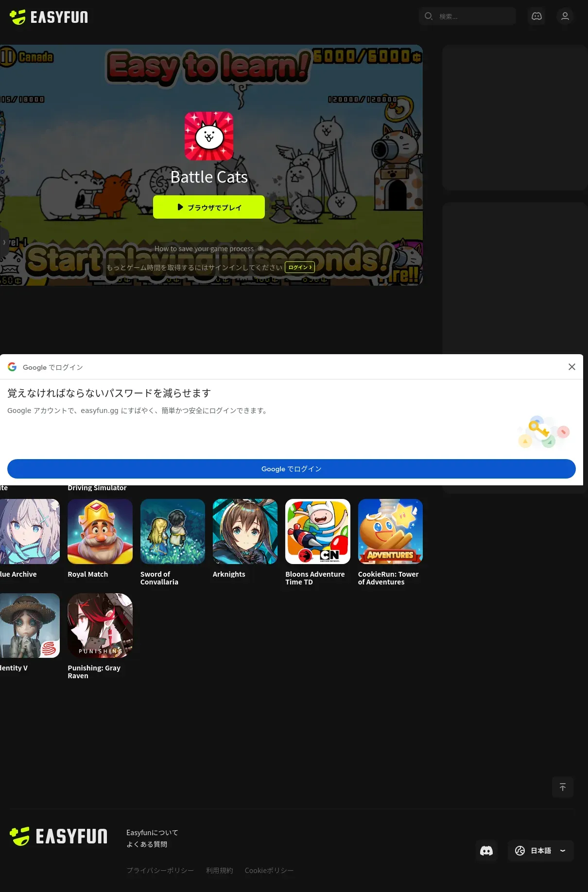Open the How to save your game process help icon
Screen dimensions: 588x892
coord(260,248)
